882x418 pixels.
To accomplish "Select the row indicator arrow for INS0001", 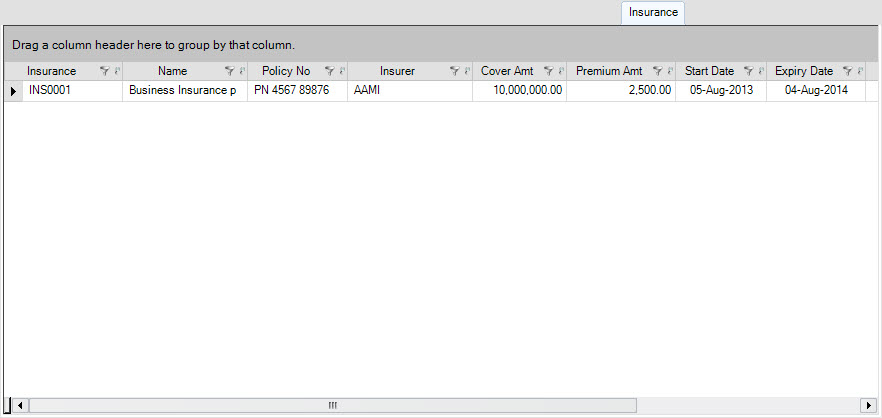I will point(14,91).
